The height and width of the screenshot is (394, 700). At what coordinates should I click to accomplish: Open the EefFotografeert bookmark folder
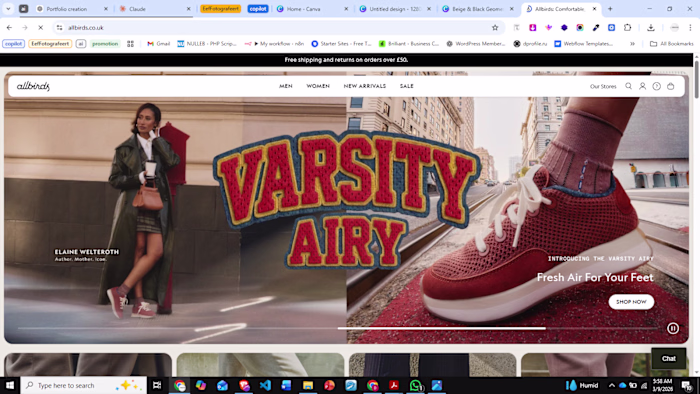coord(50,44)
